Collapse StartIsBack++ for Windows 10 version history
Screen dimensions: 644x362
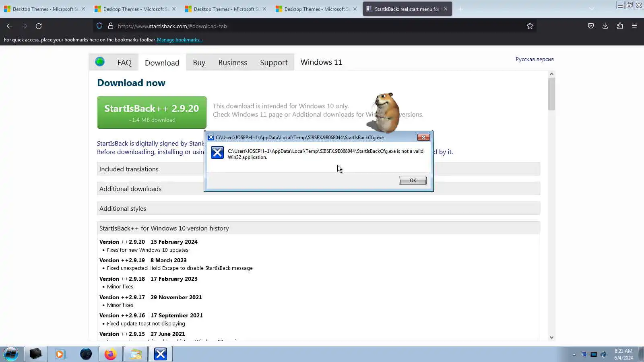(x=318, y=228)
